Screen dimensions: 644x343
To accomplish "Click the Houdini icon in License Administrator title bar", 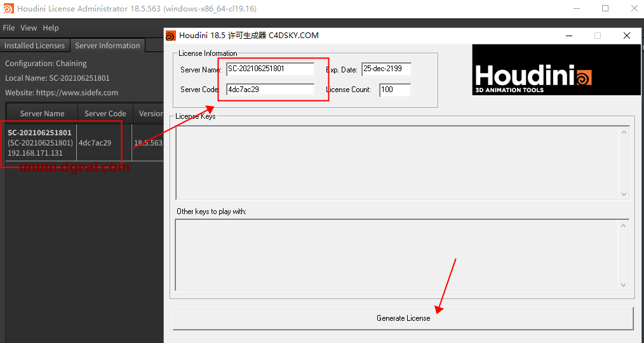I will (9, 9).
